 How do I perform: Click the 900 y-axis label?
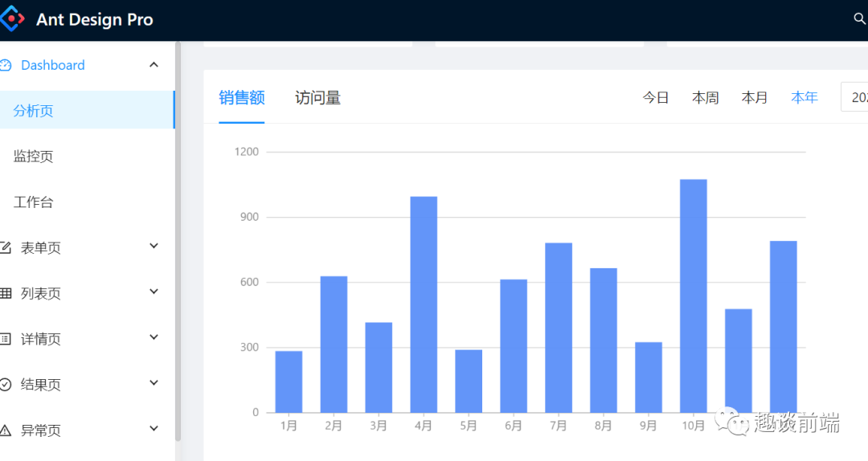[249, 217]
